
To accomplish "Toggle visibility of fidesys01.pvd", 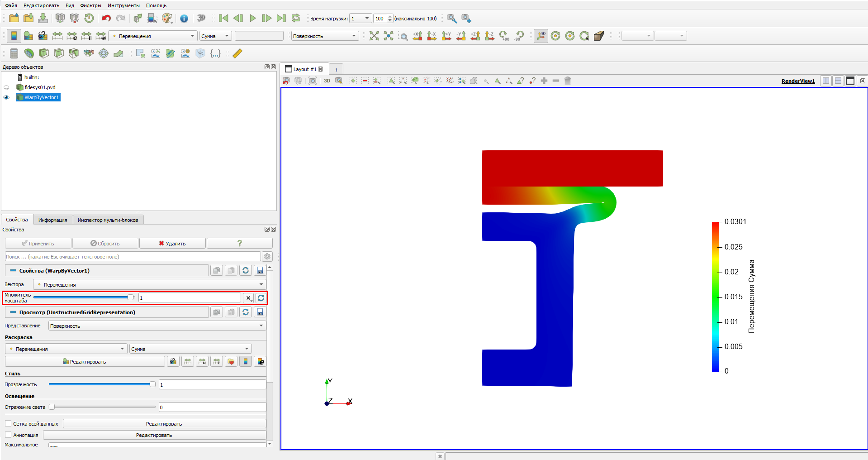I will coord(6,87).
